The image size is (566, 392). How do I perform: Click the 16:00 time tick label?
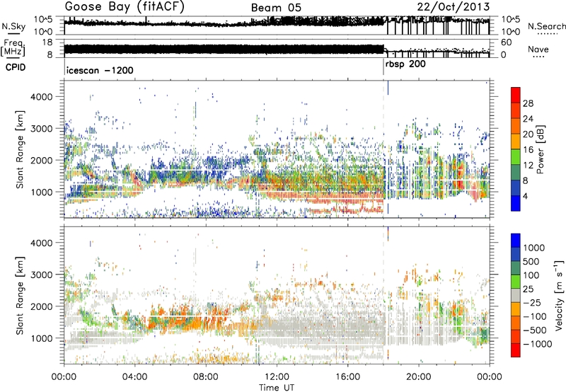(347, 377)
